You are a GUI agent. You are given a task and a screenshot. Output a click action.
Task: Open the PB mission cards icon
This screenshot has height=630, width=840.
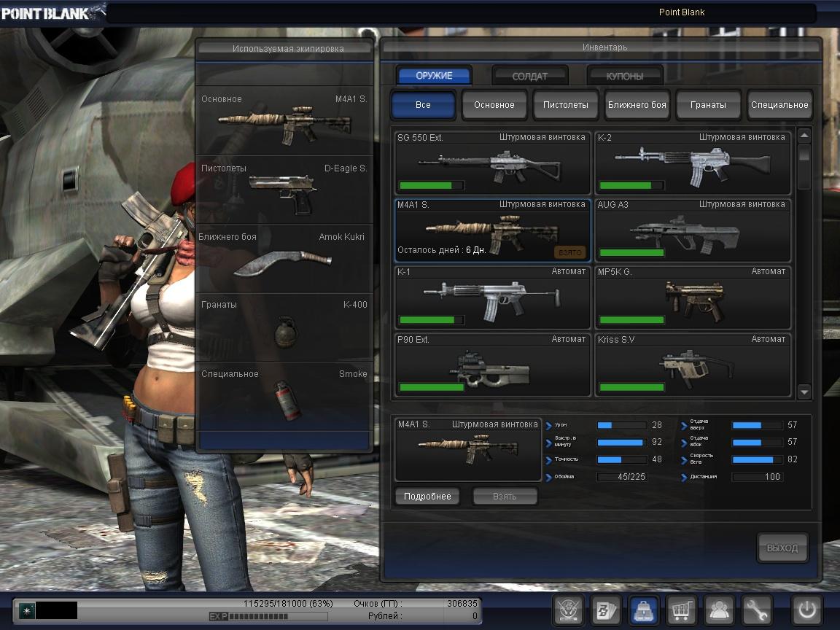tap(606, 610)
